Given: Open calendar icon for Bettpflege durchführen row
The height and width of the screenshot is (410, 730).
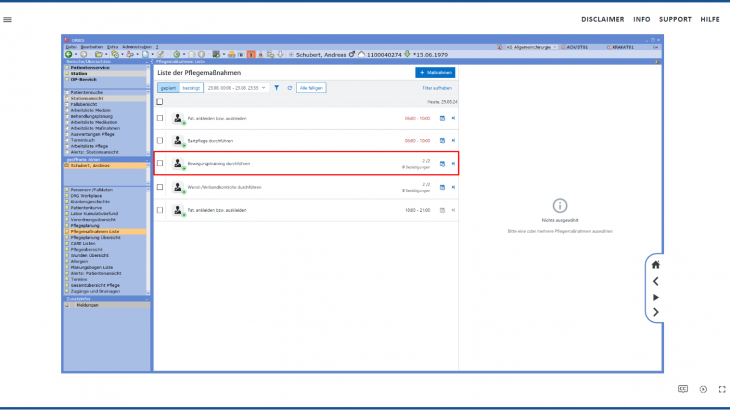Looking at the screenshot, I should (x=442, y=141).
